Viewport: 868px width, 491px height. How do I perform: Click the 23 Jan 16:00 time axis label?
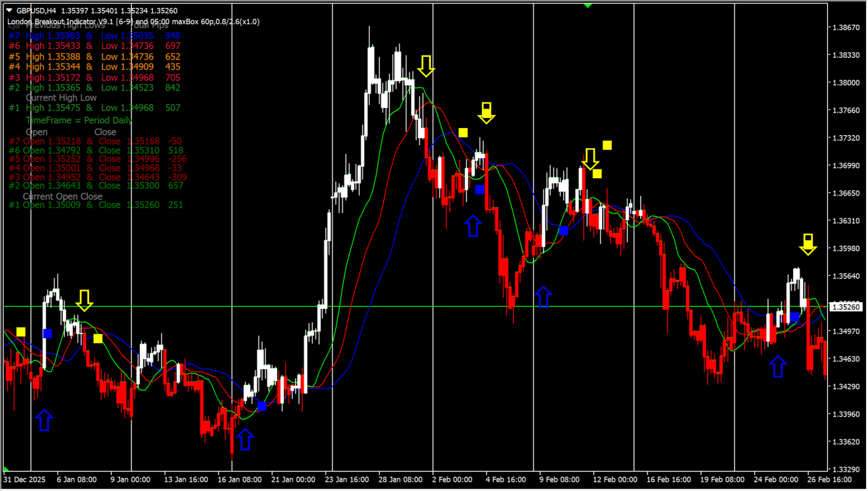pyautogui.click(x=346, y=480)
